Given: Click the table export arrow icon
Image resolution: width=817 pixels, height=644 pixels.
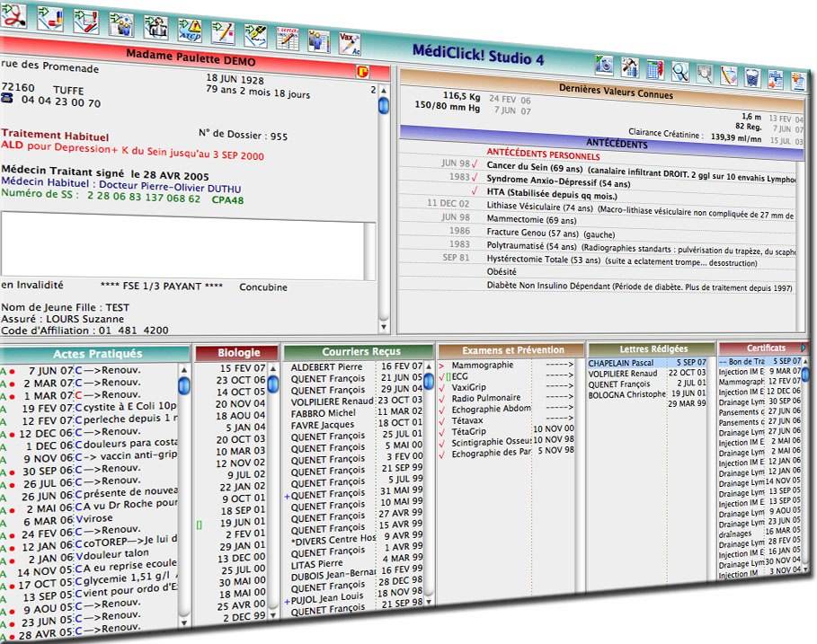Looking at the screenshot, I should [x=776, y=80].
